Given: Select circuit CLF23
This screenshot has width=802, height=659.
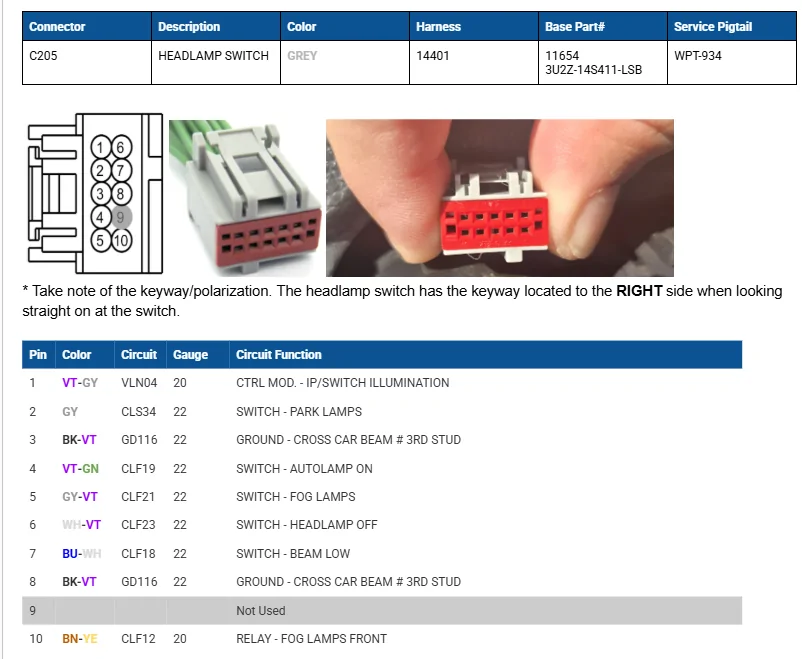Looking at the screenshot, I should (139, 524).
